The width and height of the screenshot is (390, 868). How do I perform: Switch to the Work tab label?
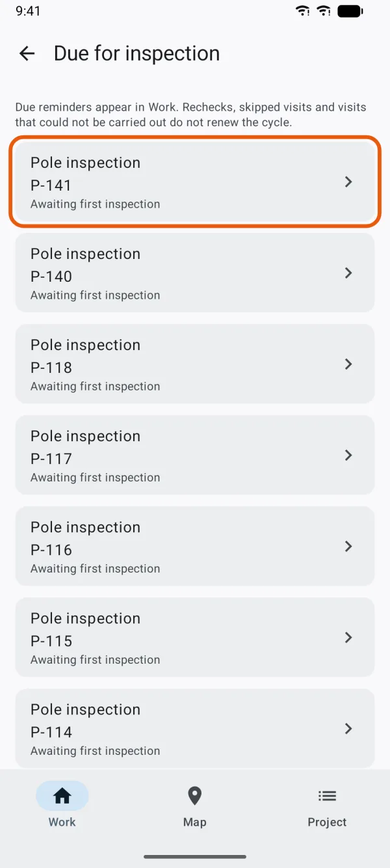pos(62,822)
